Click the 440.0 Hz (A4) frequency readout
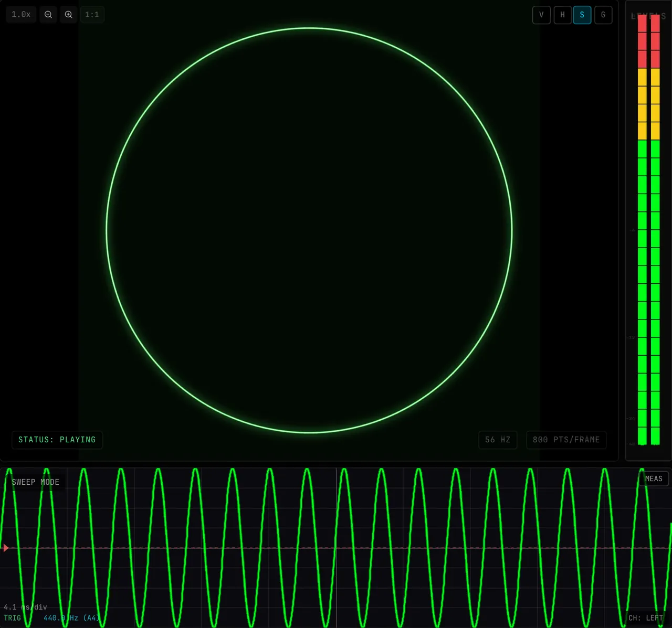Image resolution: width=672 pixels, height=628 pixels. click(71, 618)
